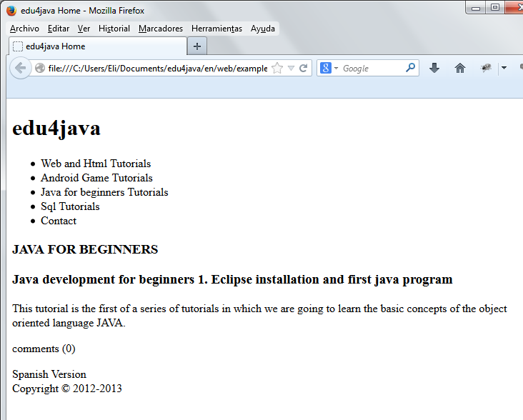Open the Historial menu
This screenshot has height=420, width=523.
(x=114, y=29)
